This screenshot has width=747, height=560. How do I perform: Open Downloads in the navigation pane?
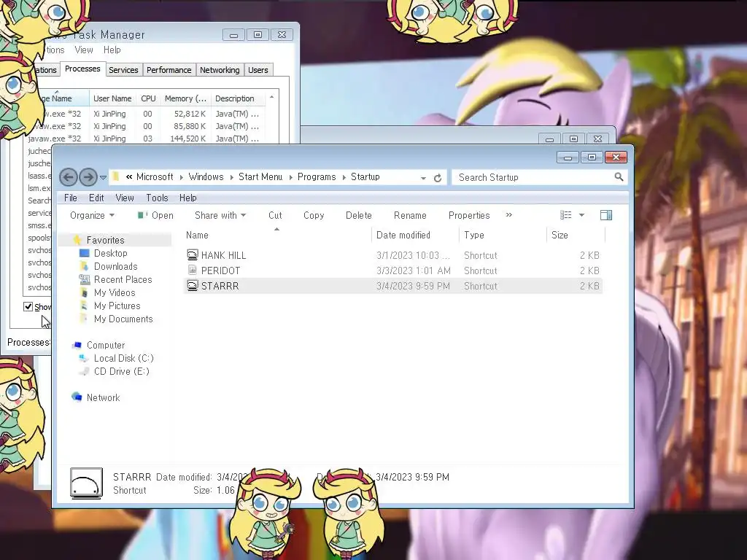coord(115,266)
